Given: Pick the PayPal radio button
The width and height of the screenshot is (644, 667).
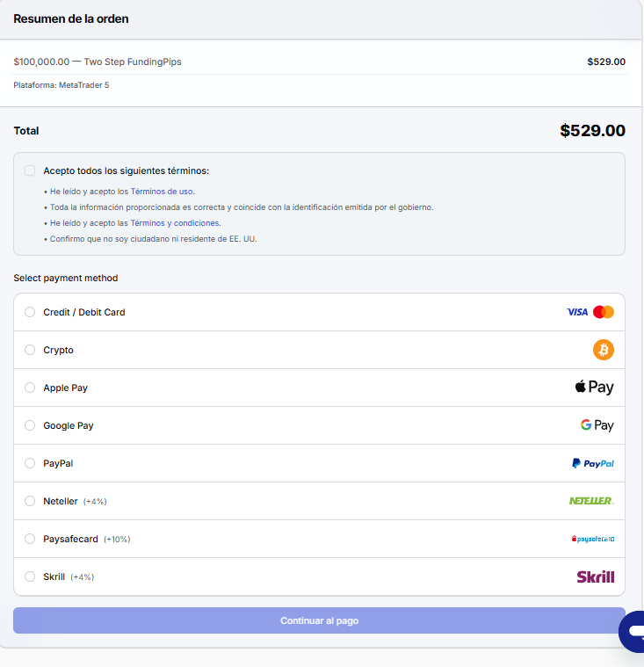Looking at the screenshot, I should (30, 463).
